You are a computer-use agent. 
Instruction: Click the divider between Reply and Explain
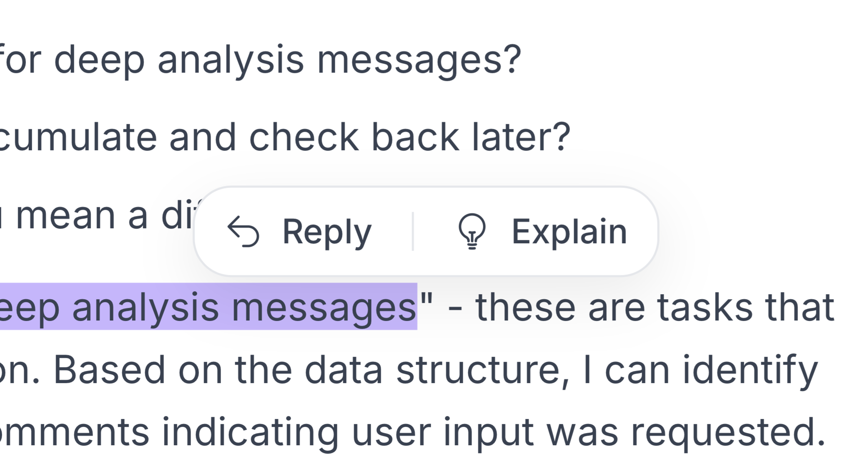tap(413, 232)
